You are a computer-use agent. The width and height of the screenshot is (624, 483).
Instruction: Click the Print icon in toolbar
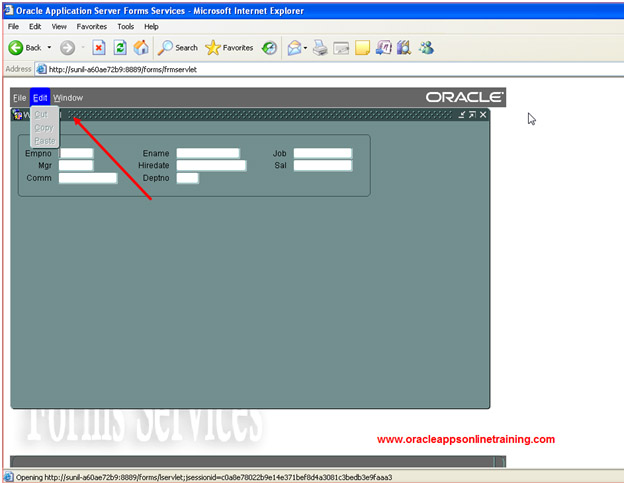(x=320, y=47)
